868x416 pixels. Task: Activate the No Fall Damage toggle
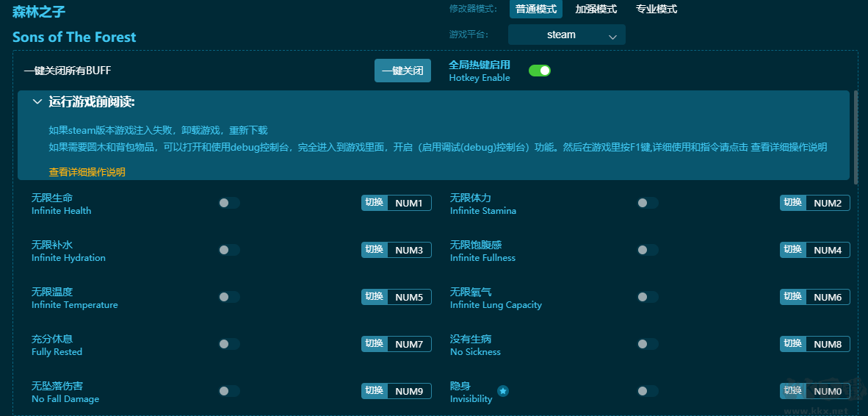[x=228, y=392]
